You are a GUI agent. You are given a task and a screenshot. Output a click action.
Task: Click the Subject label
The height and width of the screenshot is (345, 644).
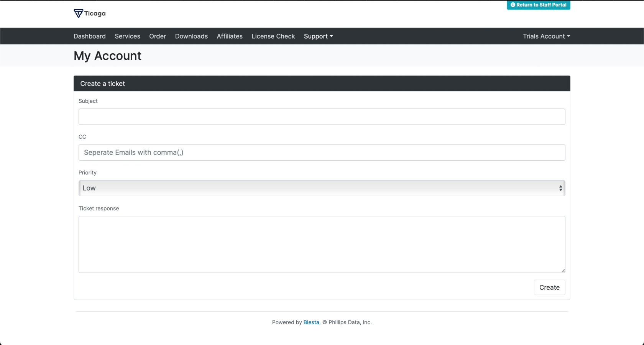88,101
